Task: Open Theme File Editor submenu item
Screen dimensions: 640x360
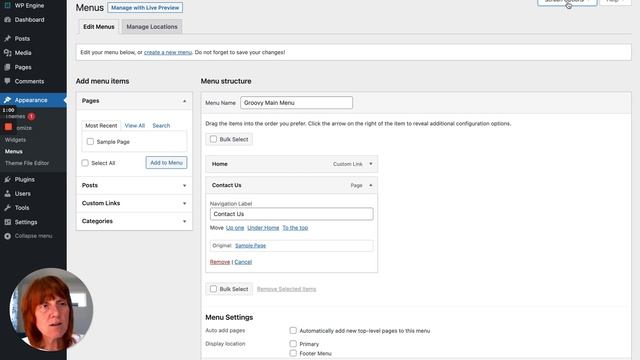Action: [27, 163]
